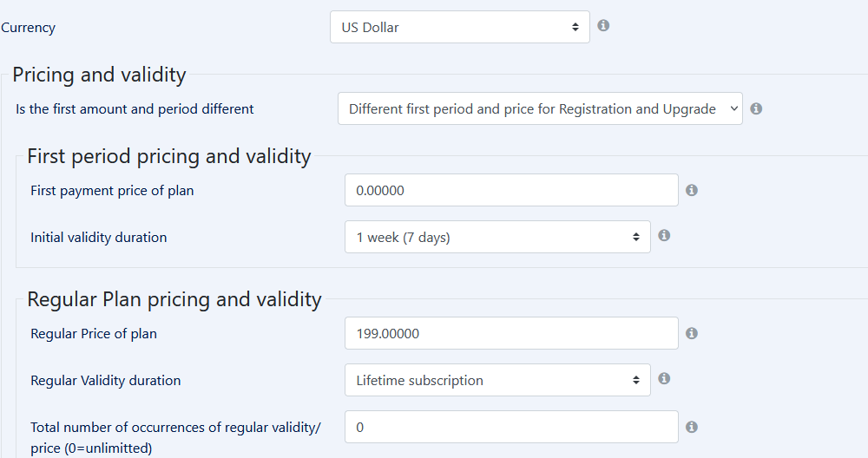Open the US Dollar currency dropdown
Viewport: 868px width, 458px height.
click(459, 27)
